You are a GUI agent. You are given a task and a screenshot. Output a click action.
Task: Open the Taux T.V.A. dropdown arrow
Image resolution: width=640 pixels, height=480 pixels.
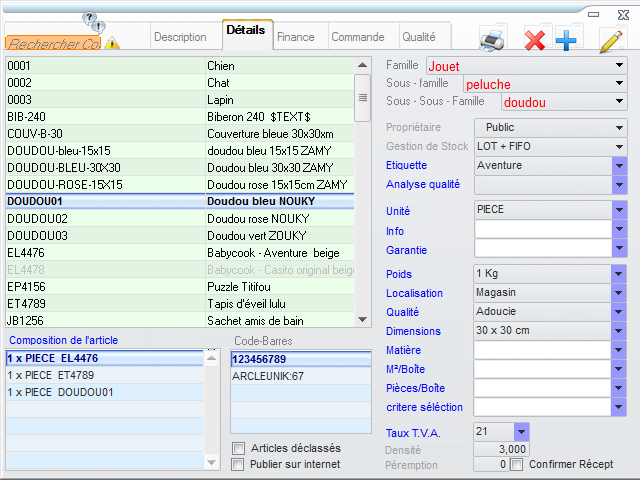coord(521,432)
